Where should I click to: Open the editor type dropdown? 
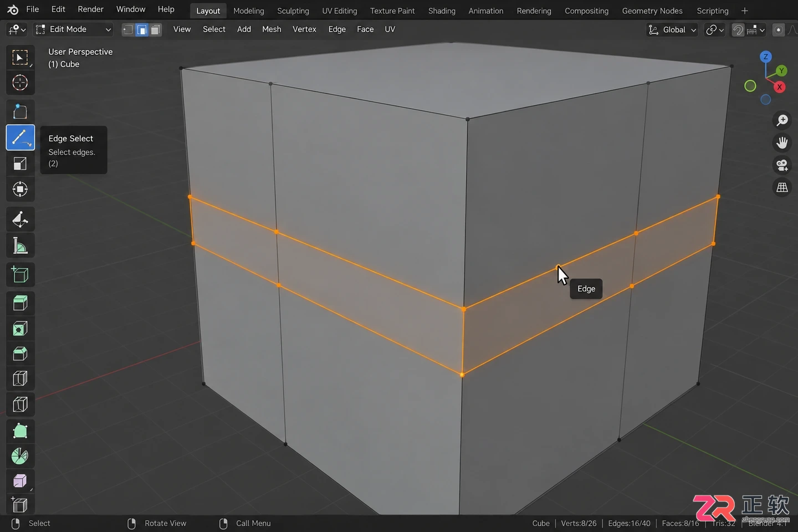pos(17,29)
